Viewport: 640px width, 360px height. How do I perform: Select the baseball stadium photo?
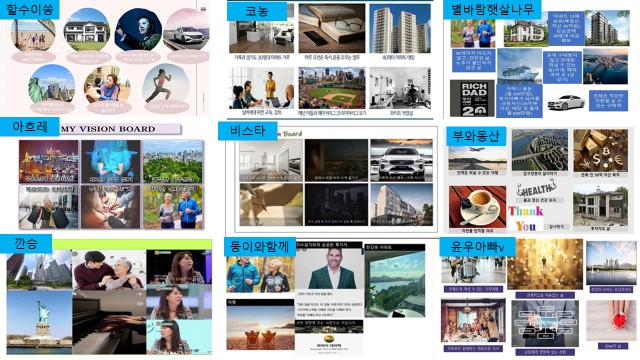pyautogui.click(x=332, y=88)
